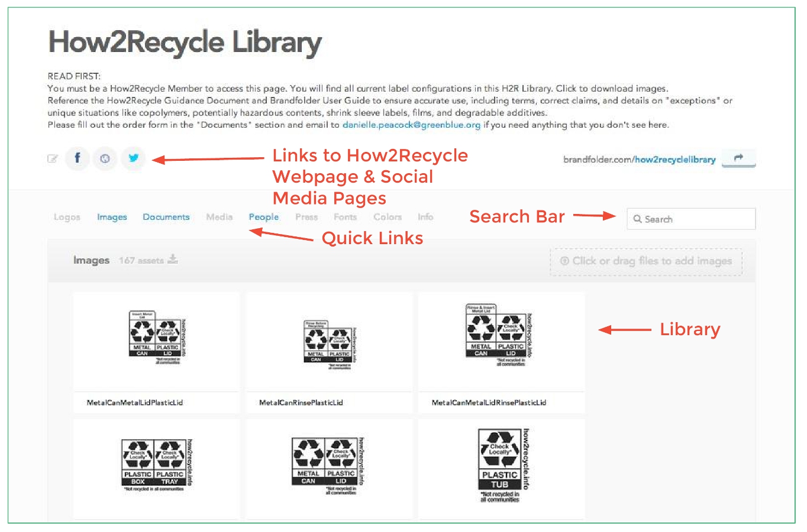This screenshot has height=532, width=807.
Task: Click the drag files to add images area
Action: pos(645,261)
